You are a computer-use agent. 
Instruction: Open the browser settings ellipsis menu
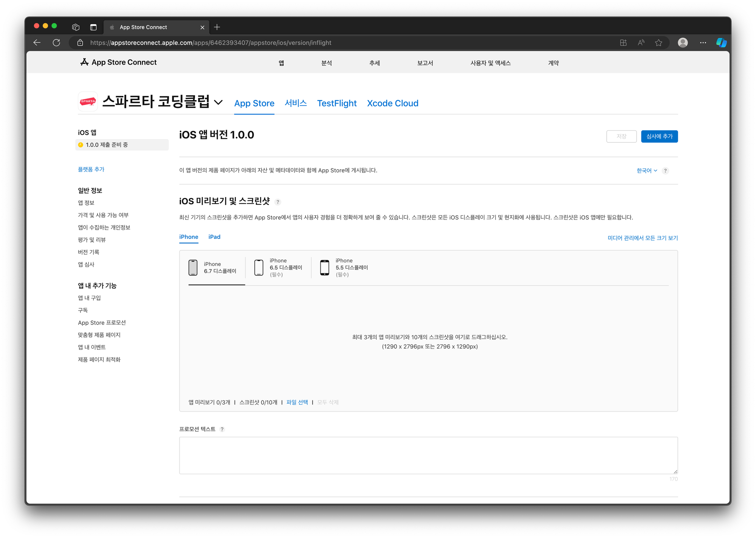coord(703,43)
